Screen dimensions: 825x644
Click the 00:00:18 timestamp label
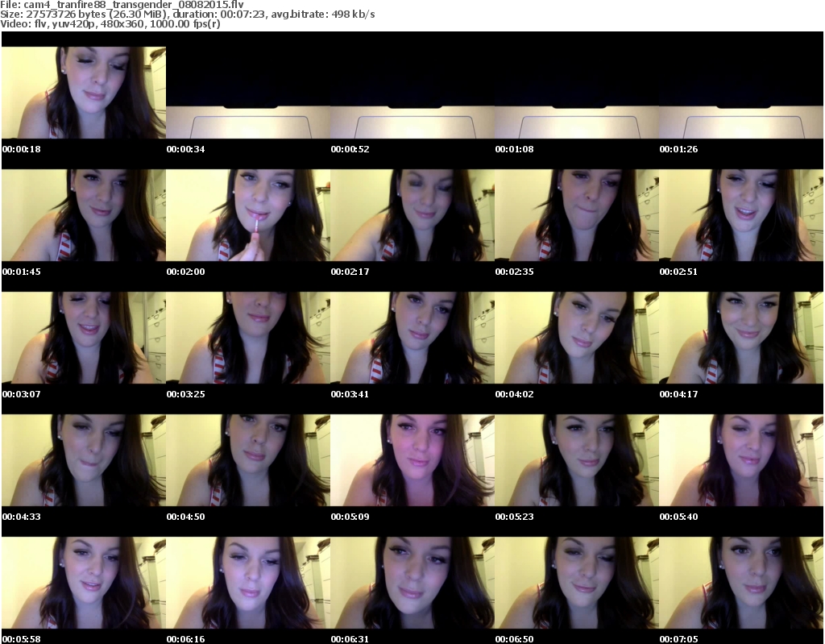(22, 149)
